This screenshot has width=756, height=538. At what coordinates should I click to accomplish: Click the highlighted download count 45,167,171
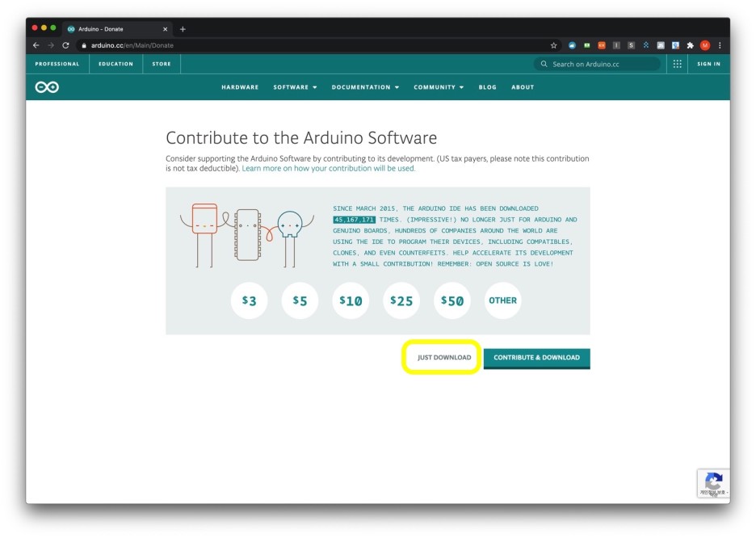[354, 220]
